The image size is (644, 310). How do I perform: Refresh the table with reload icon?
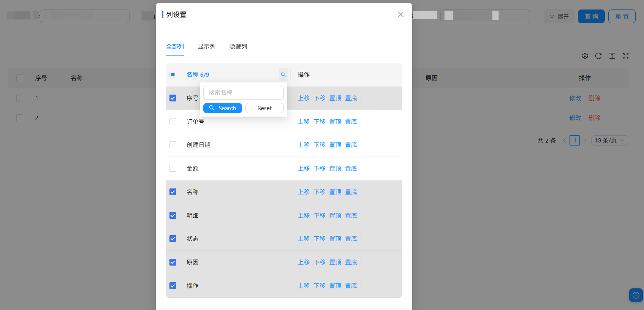[598, 56]
